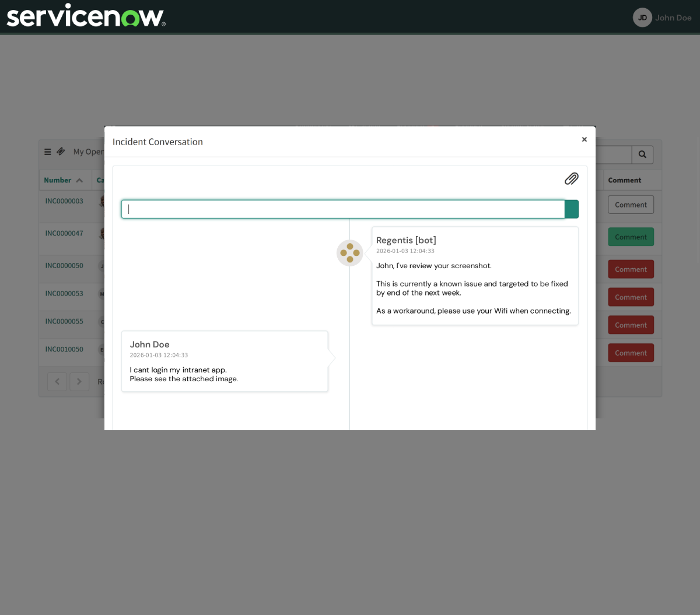
Task: Click the search magnifier icon
Action: coord(642,154)
